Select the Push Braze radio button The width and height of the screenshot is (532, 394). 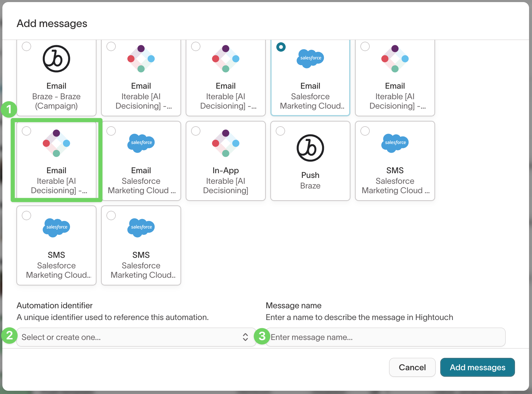[280, 131]
